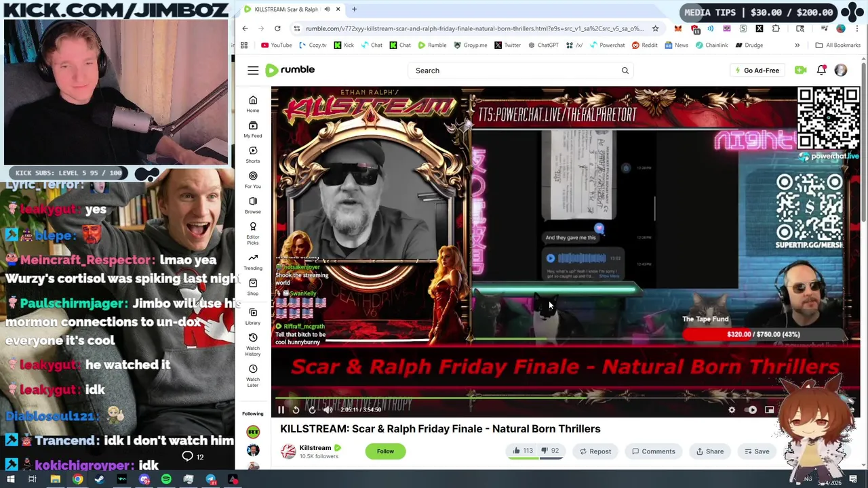Open the ChatGPT bookmark
Viewport: 868px width, 488px height.
click(543, 45)
